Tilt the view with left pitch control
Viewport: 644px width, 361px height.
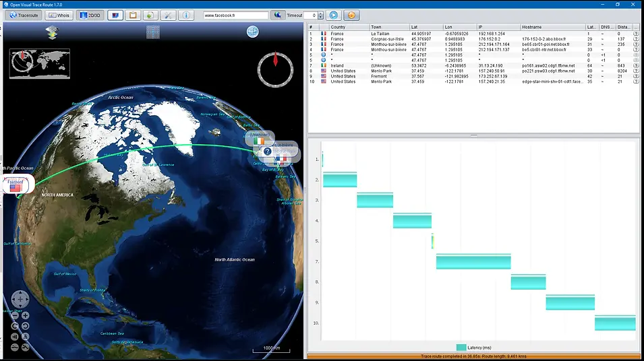tap(15, 336)
